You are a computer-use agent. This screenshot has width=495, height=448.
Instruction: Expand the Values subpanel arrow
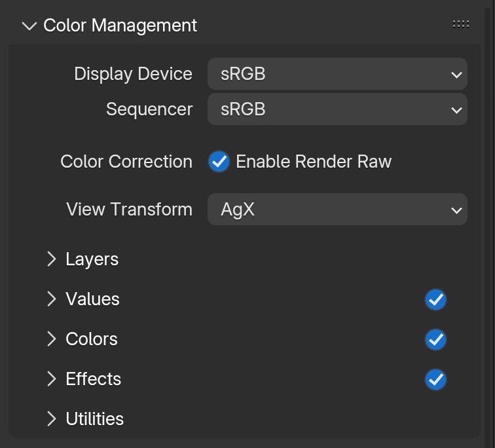52,299
